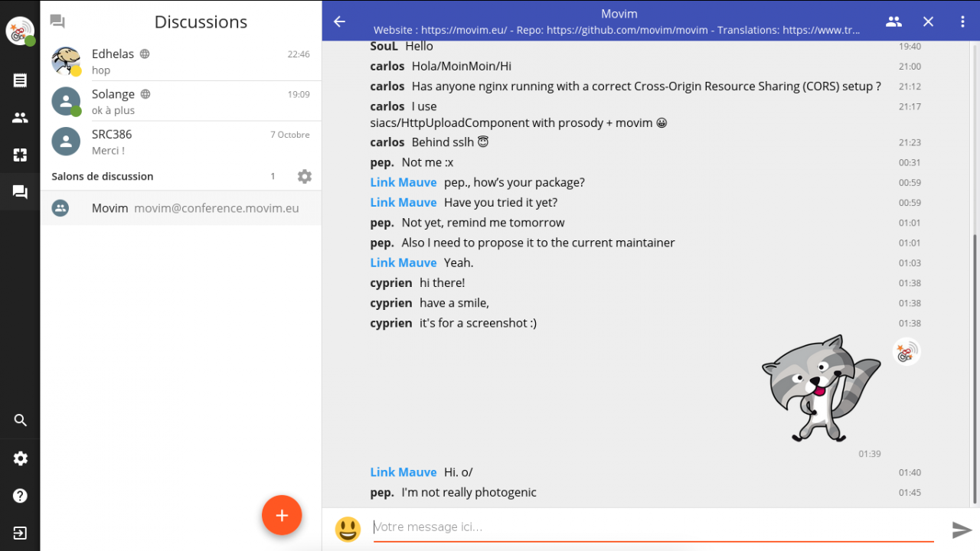Open chatroom settings gear beside Salons de discussion
The width and height of the screenshot is (980, 551).
coord(305,177)
